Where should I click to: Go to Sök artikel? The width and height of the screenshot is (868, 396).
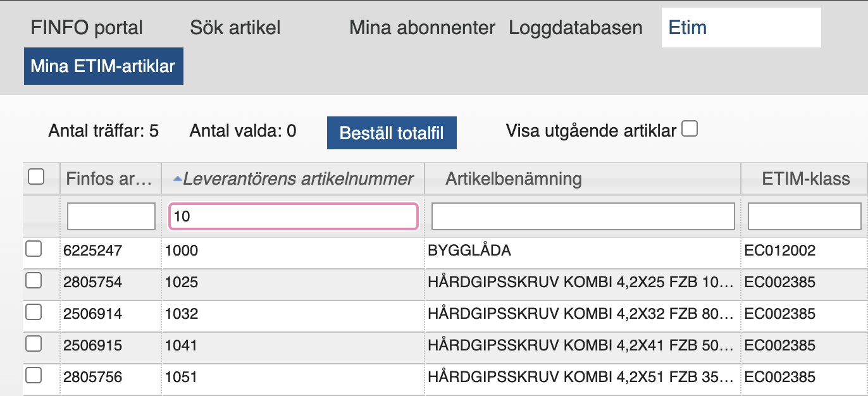[x=235, y=28]
